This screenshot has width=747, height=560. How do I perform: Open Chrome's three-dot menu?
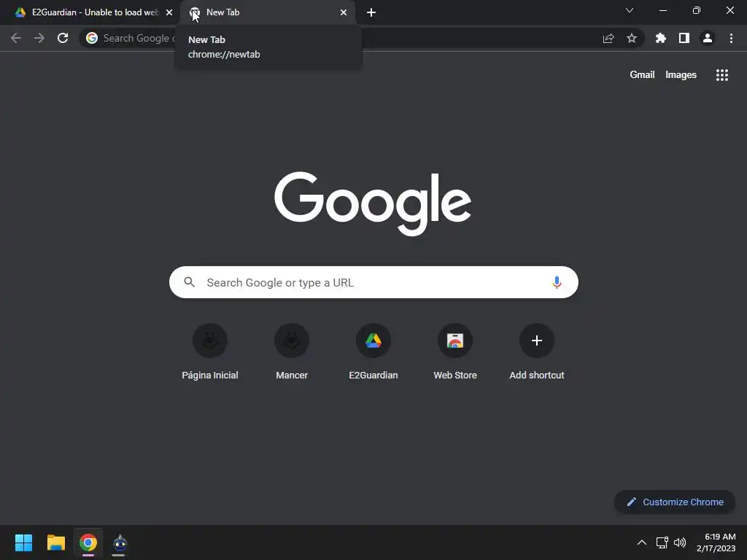tap(731, 38)
